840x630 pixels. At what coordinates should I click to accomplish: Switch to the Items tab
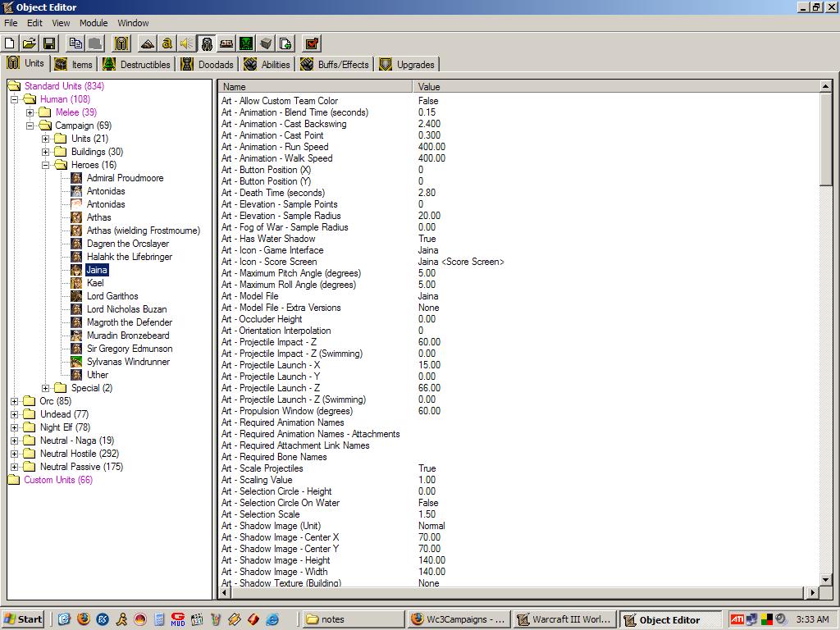pyautogui.click(x=75, y=64)
